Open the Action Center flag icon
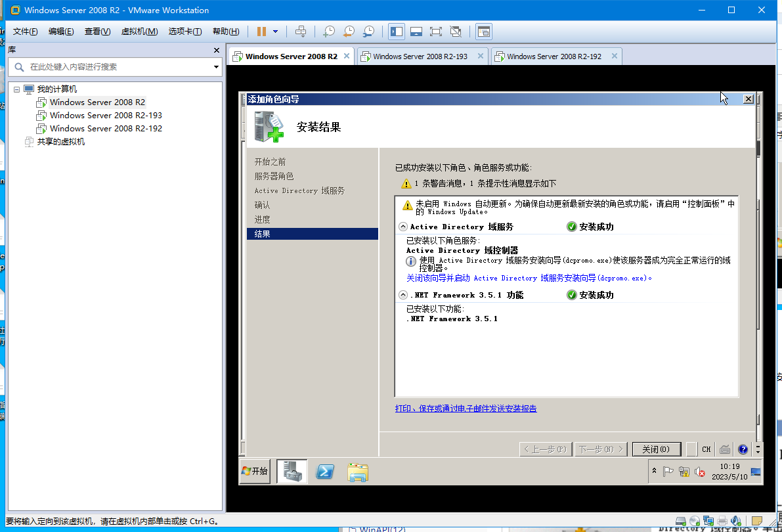 (x=668, y=472)
